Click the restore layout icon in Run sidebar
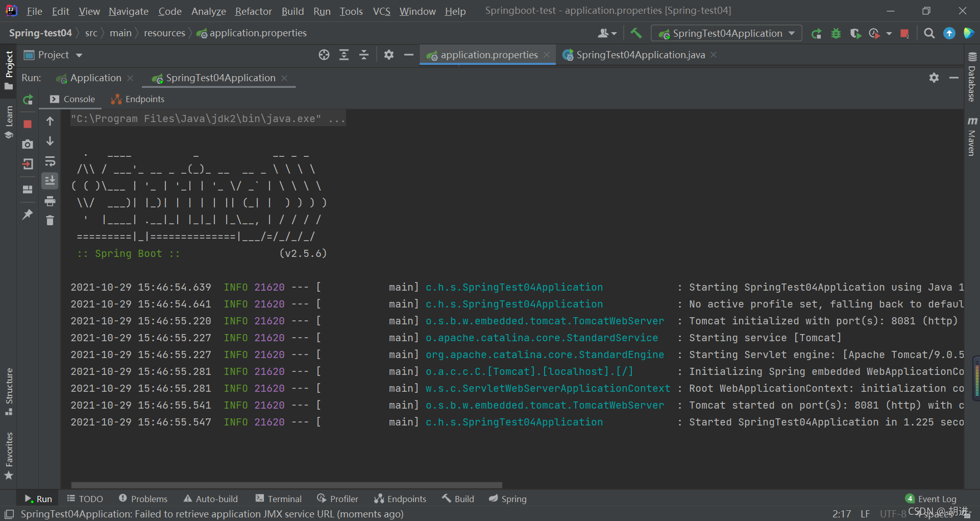Image resolution: width=980 pixels, height=521 pixels. pos(28,189)
